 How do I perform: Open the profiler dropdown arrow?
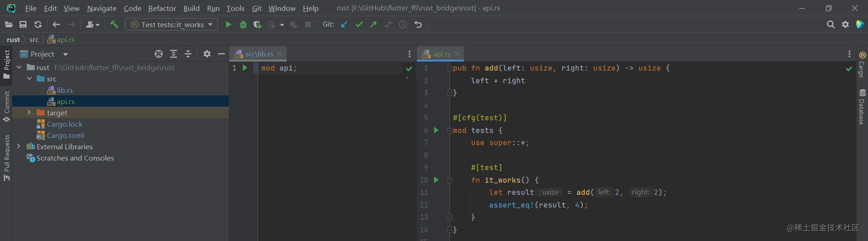[282, 25]
